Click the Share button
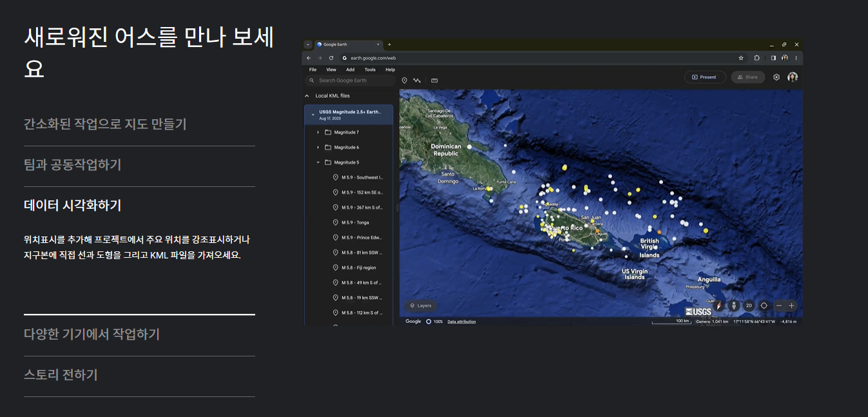This screenshot has width=868, height=417. (x=747, y=77)
